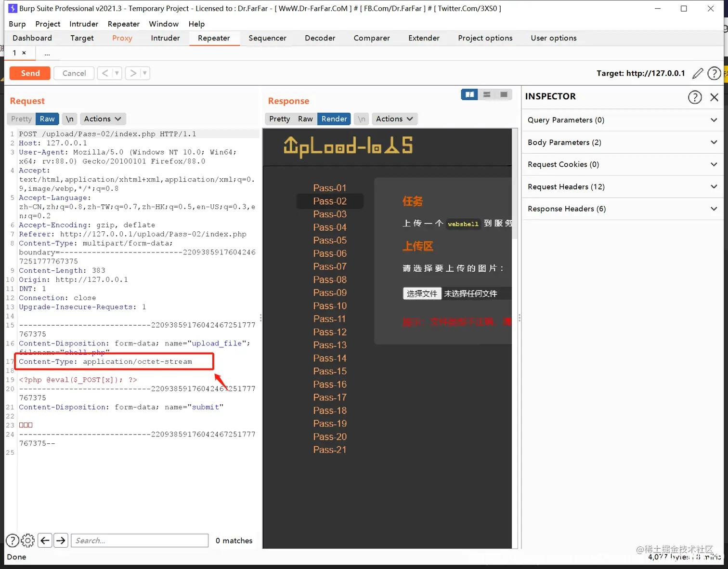Go back in history with < button
Screen dimensions: 728x569
105,73
